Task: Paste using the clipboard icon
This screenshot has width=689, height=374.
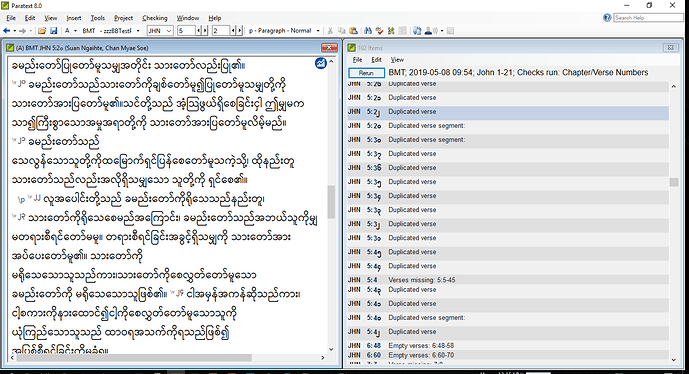Action: [353, 31]
